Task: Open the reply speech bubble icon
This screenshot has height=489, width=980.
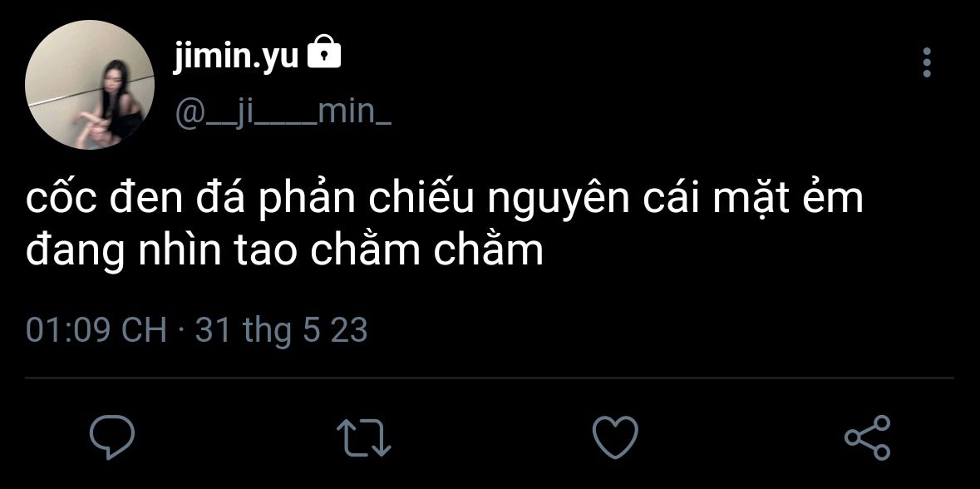Action: 112,437
